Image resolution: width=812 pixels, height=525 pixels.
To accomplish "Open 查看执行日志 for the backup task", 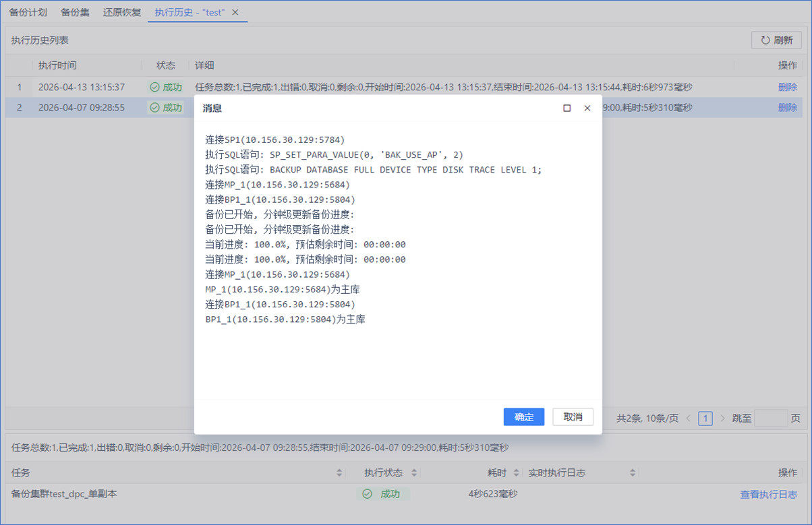I will (768, 495).
